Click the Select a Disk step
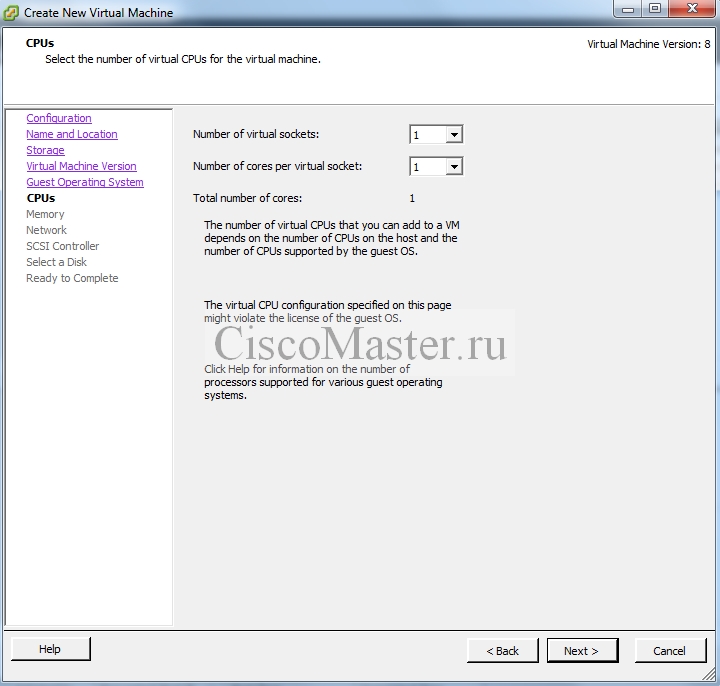Screen dimensions: 720x686 tap(56, 262)
